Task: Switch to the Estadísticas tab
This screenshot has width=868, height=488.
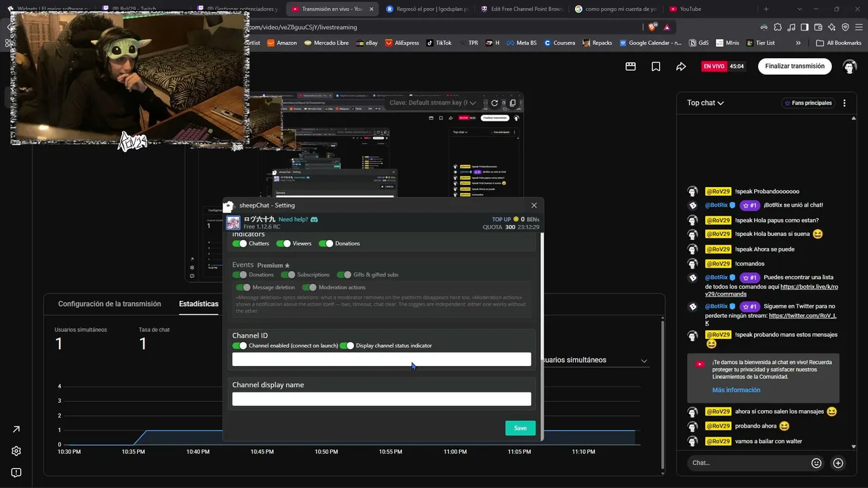Action: click(199, 304)
